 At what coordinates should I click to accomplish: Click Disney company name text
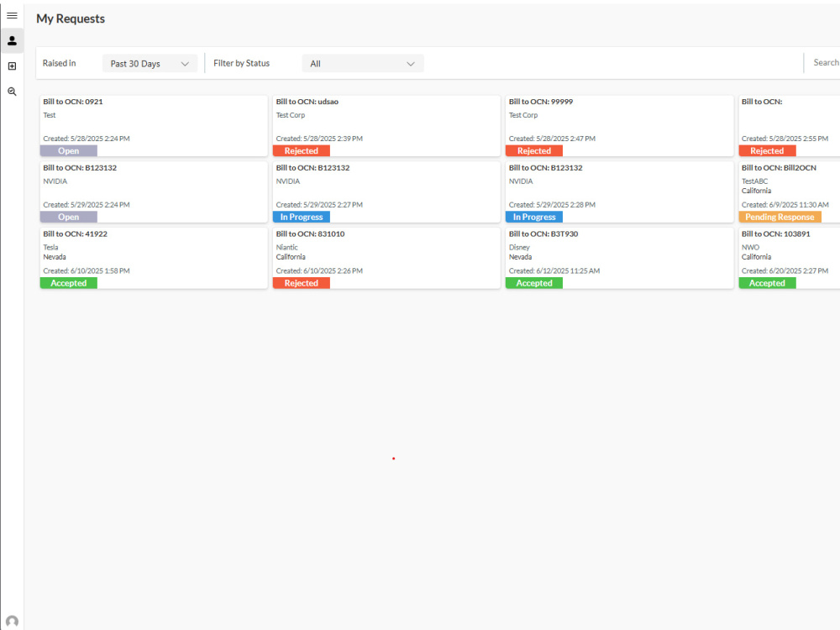519,248
